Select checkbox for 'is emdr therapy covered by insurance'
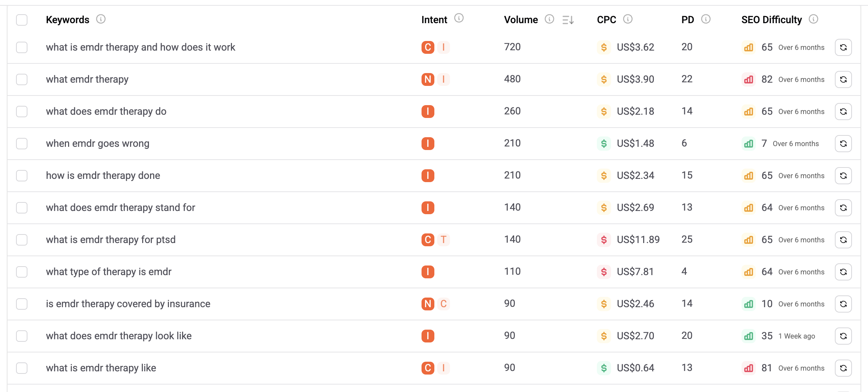Screen dimensions: 868x392 click(22, 304)
